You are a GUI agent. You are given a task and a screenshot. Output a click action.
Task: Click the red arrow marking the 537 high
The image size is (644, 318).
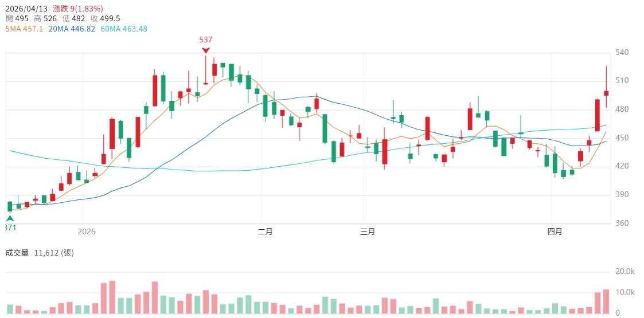[x=206, y=50]
